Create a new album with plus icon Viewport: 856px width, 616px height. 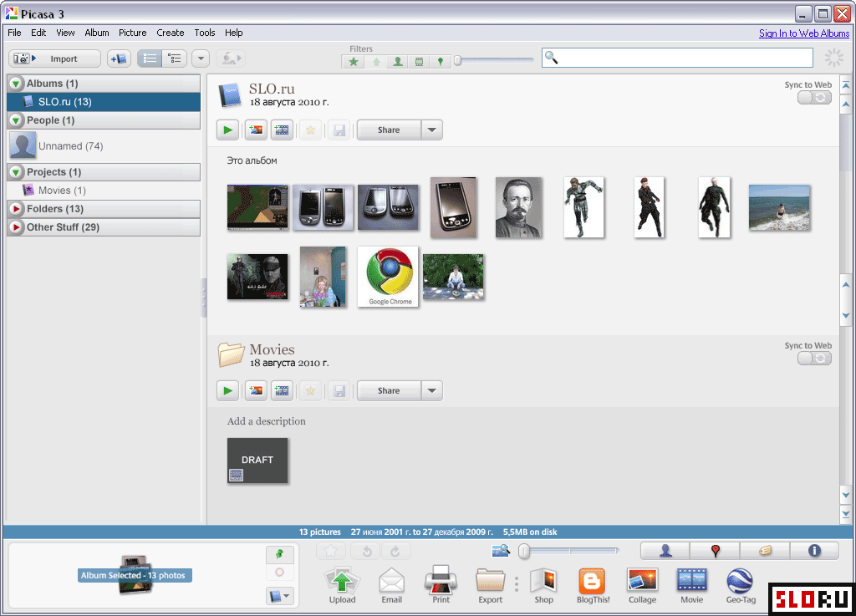[119, 59]
